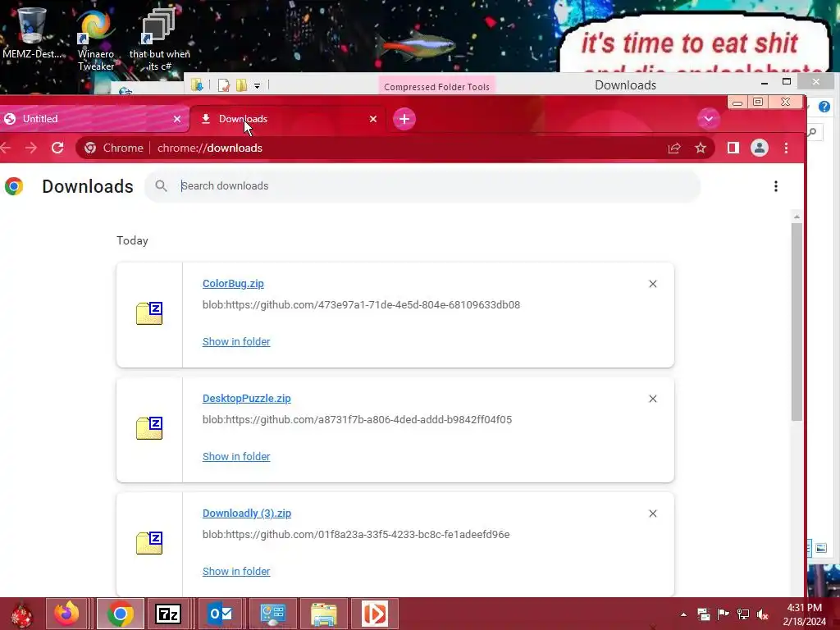Open Chrome three-dot main menu
This screenshot has width=840, height=630.
pos(786,148)
